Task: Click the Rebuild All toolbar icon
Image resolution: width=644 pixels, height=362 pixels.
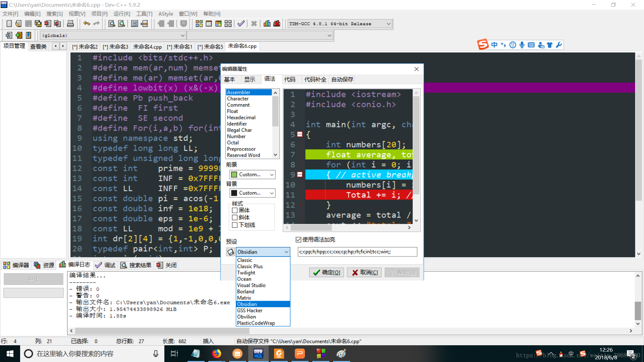Action: click(x=228, y=23)
